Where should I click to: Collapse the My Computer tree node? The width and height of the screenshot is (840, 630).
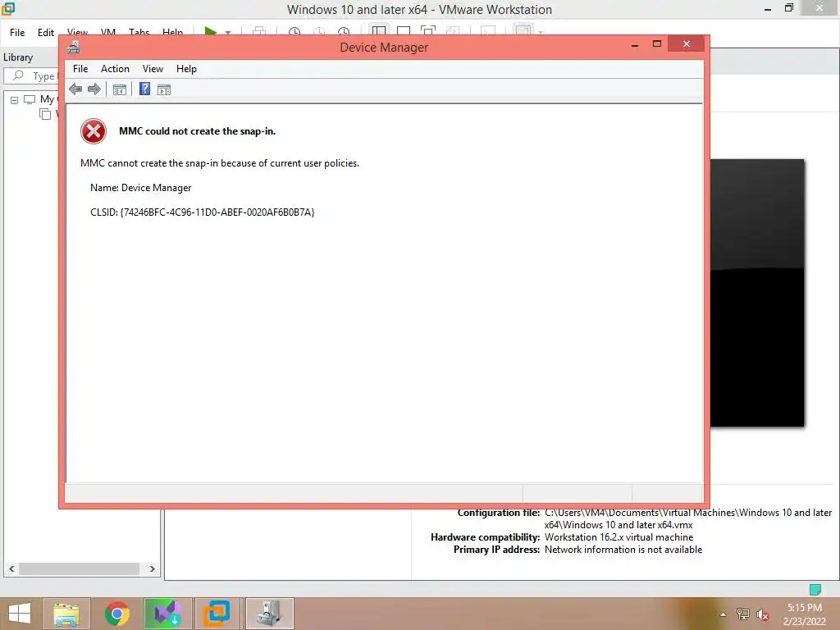[x=15, y=100]
